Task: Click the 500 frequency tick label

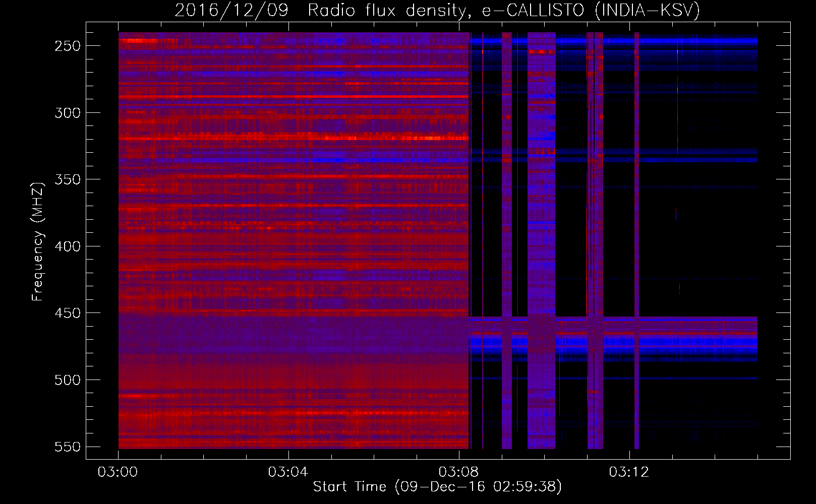Action: tap(68, 380)
